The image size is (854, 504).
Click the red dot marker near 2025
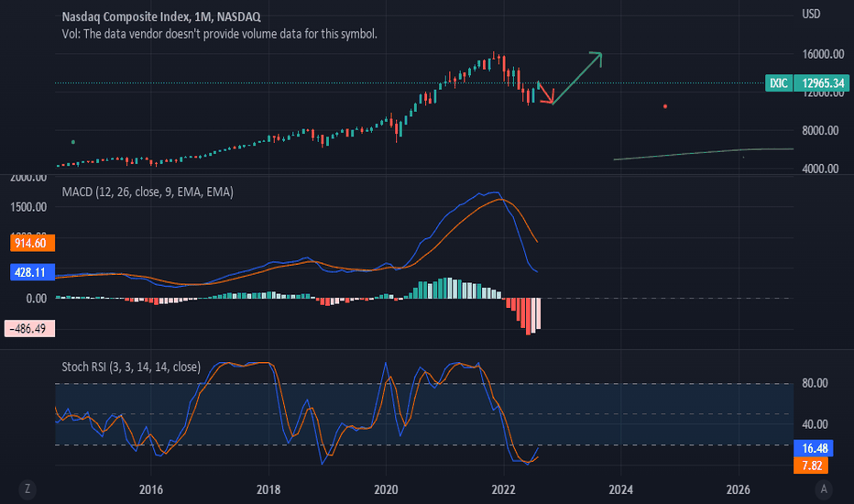click(665, 106)
